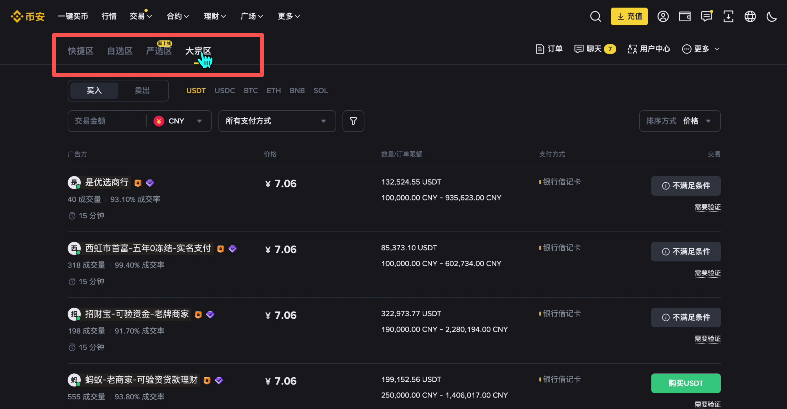Expand the 所有支付方式 payment dropdown
The height and width of the screenshot is (409, 787).
pyautogui.click(x=277, y=121)
